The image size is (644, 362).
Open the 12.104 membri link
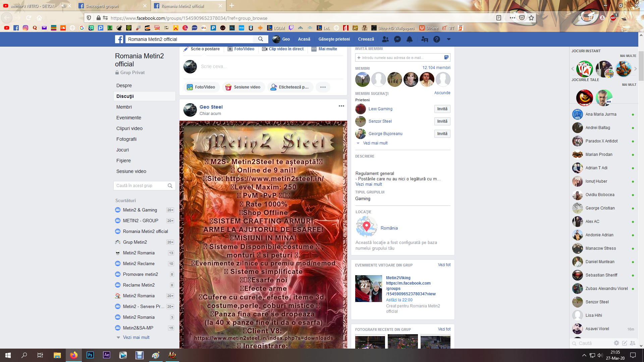click(x=436, y=68)
